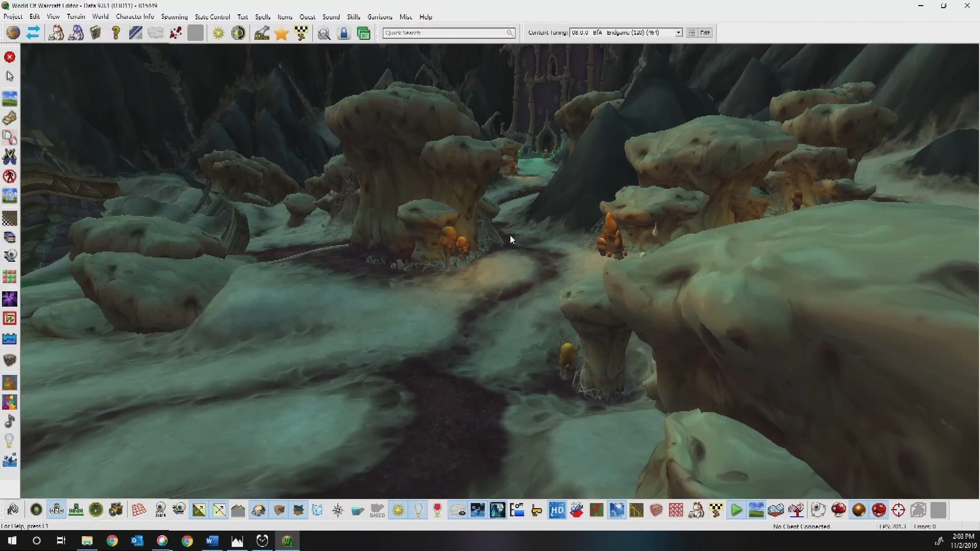Viewport: 980px width, 551px height.
Task: Open the Terrain menu
Action: pyautogui.click(x=76, y=17)
